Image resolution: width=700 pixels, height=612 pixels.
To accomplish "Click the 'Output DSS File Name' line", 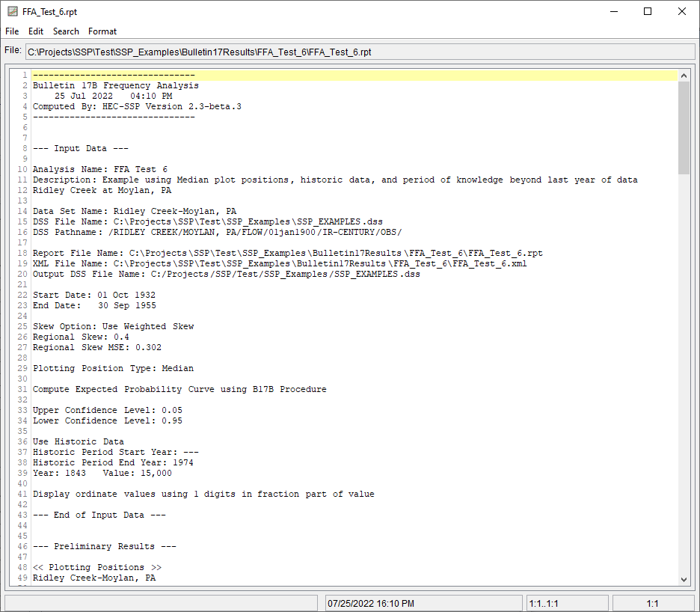I will click(227, 274).
